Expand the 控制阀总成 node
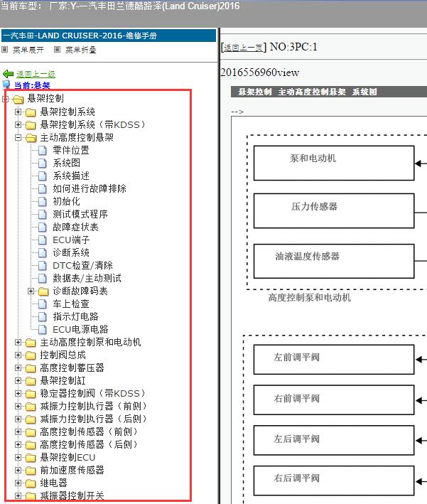The width and height of the screenshot is (427, 504). (18, 355)
